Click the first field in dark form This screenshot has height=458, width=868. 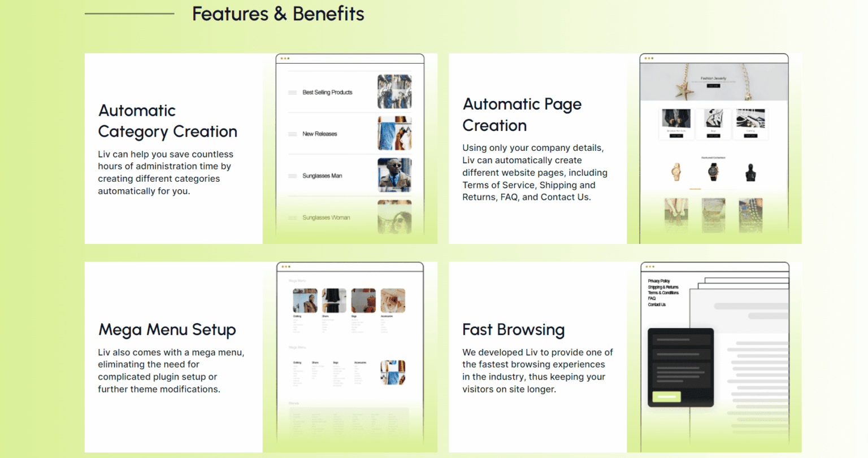click(x=680, y=340)
